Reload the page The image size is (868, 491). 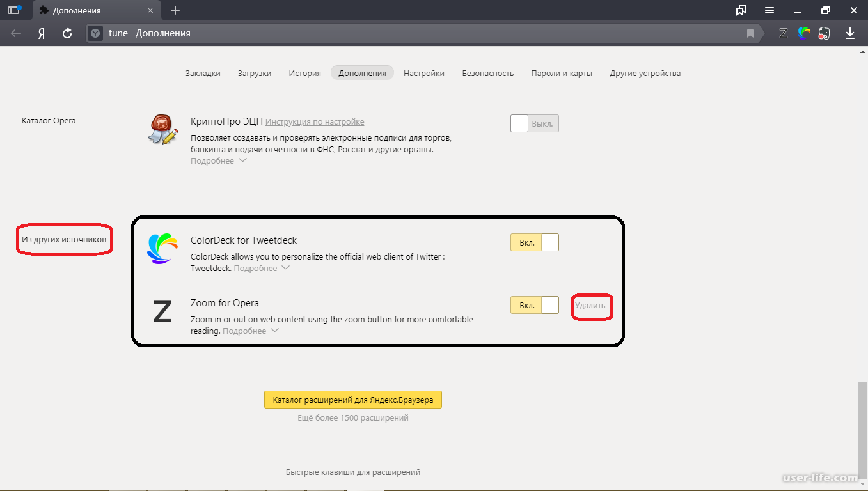67,33
